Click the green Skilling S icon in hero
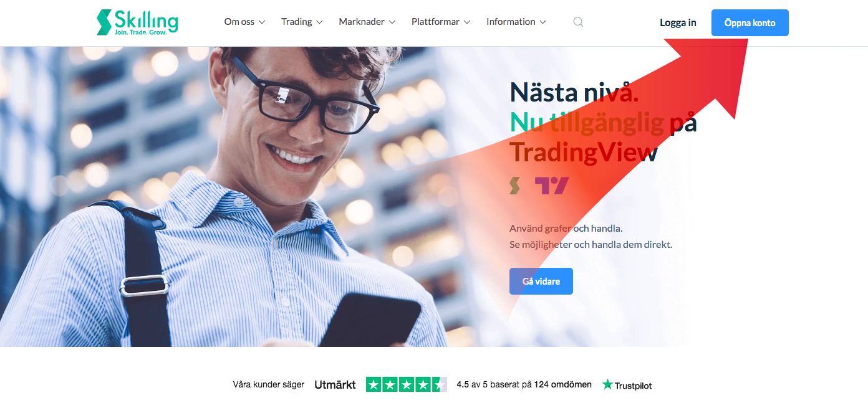Screen dimensions: 868x408 (x=514, y=186)
